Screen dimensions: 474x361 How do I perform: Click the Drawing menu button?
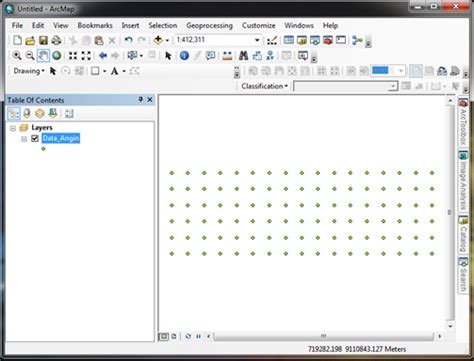(x=29, y=71)
